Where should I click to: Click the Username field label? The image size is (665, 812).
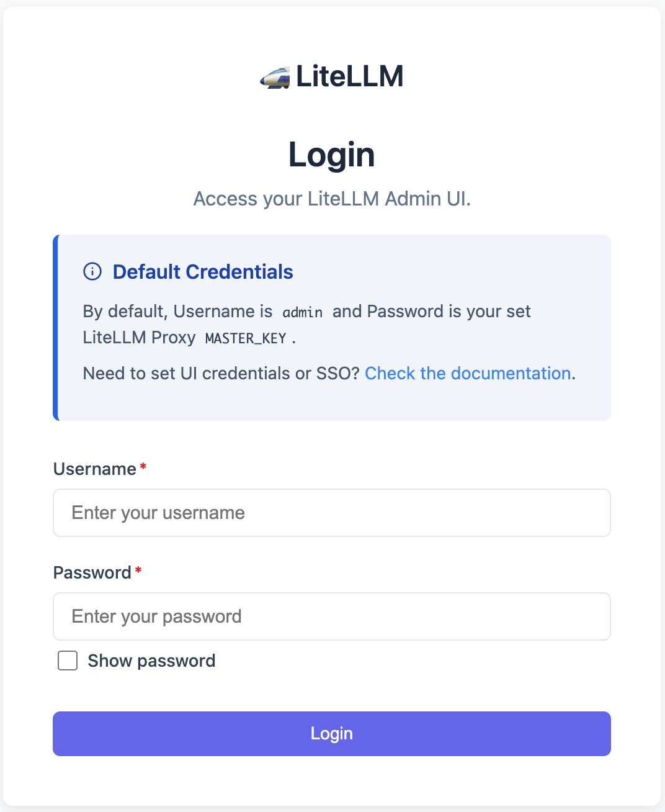click(95, 469)
